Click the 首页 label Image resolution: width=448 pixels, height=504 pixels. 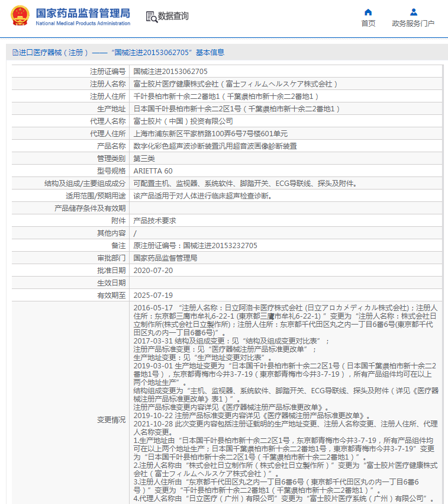click(x=368, y=24)
